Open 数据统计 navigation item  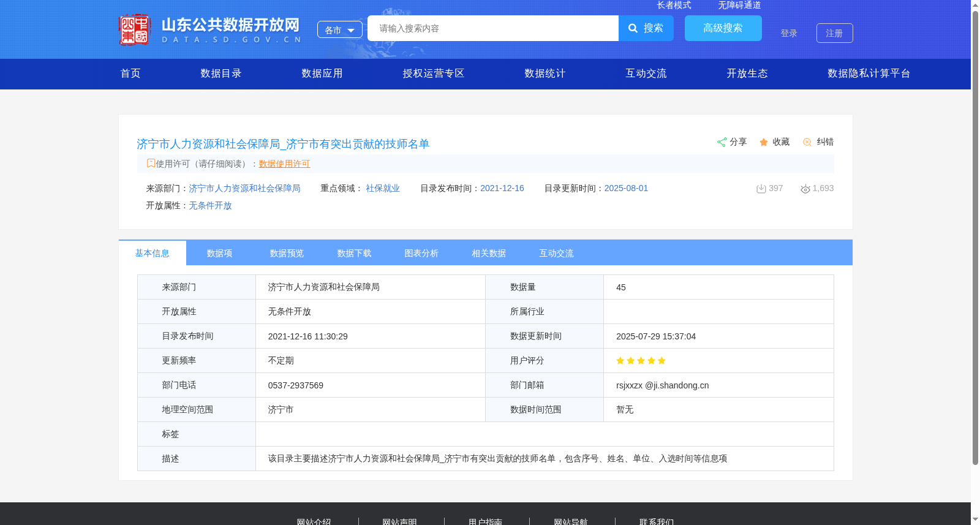pos(545,74)
